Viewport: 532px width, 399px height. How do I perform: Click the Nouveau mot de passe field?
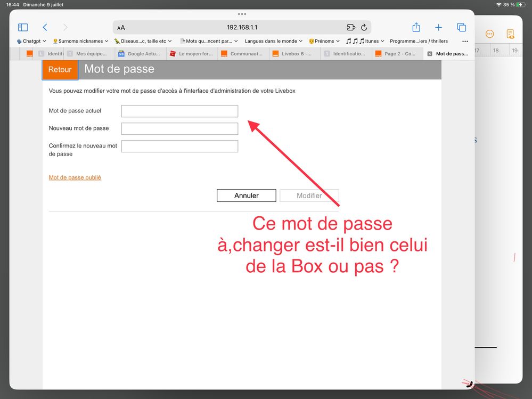[x=179, y=128]
